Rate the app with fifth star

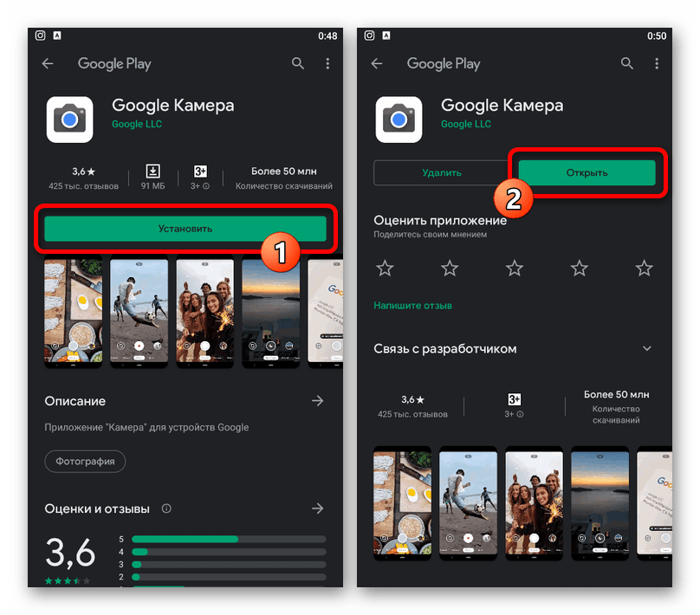point(645,269)
